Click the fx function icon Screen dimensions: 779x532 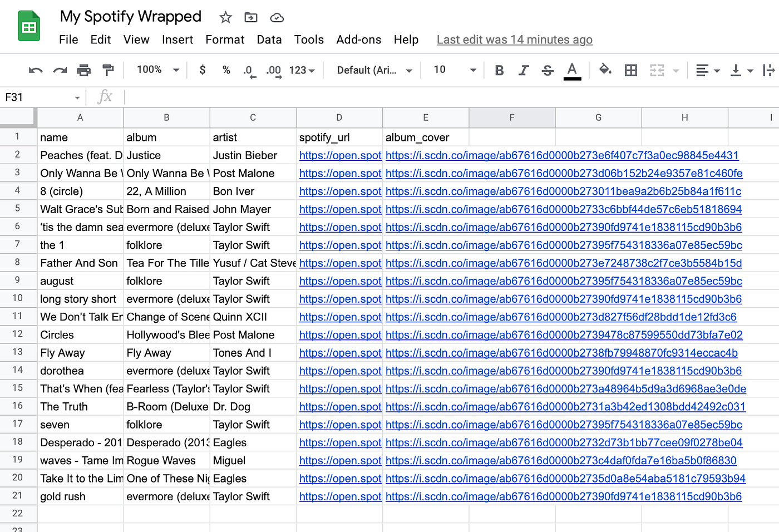coord(105,97)
